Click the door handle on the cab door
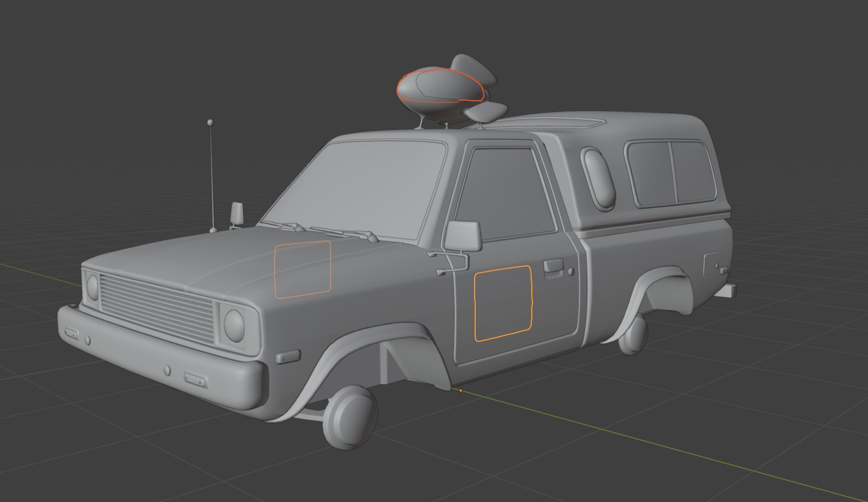The image size is (868, 502). point(553,266)
